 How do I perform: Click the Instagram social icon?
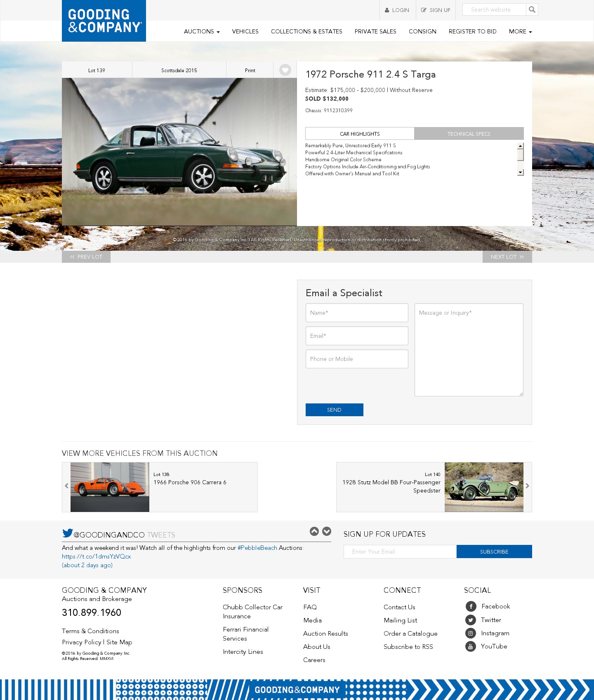coord(471,633)
